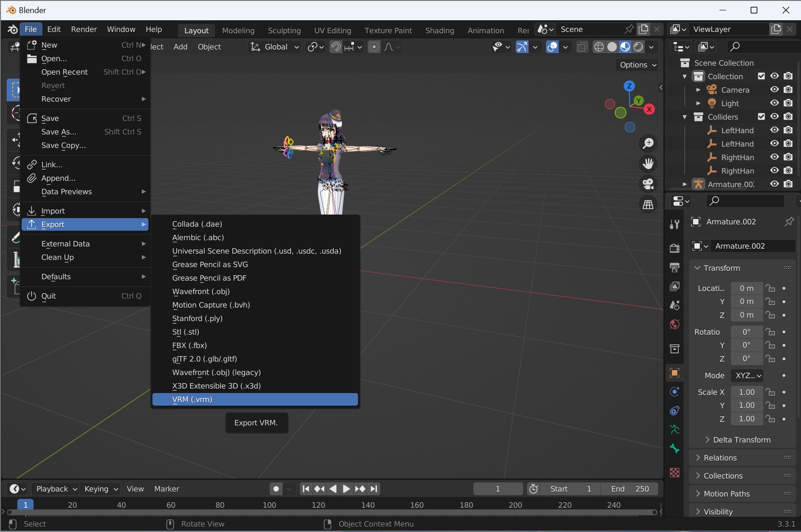Lock Location X with padlock
This screenshot has width=801, height=532.
pyautogui.click(x=771, y=288)
